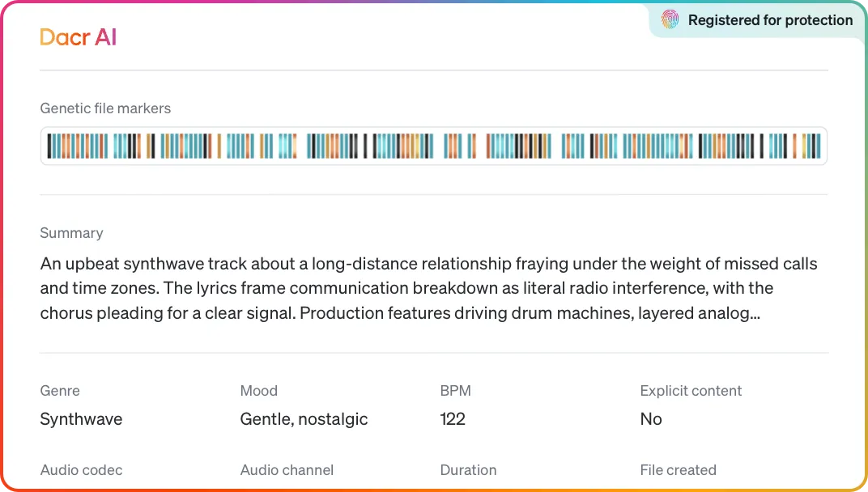Click the genetic file markers barcode strip

[433, 146]
